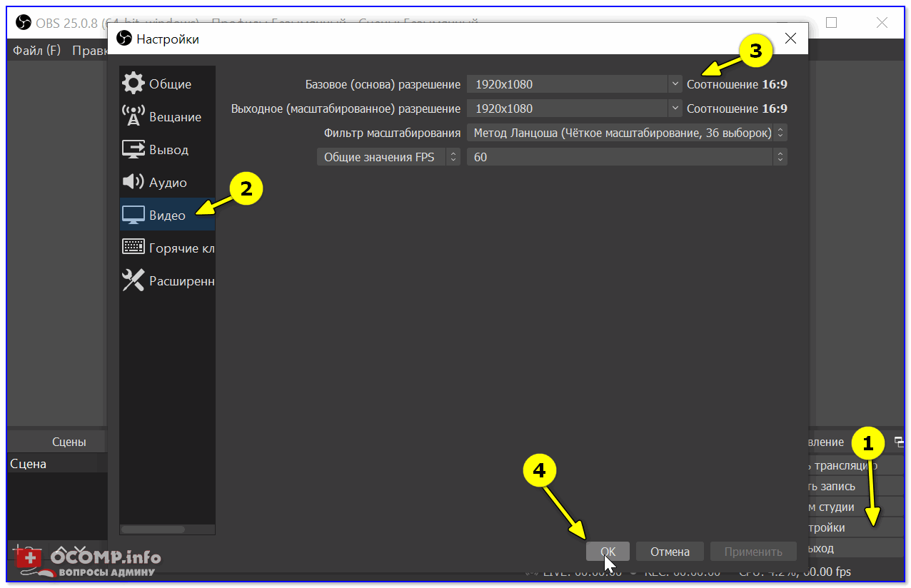
Task: Click the base resolution 1920x1080 field
Action: [567, 84]
